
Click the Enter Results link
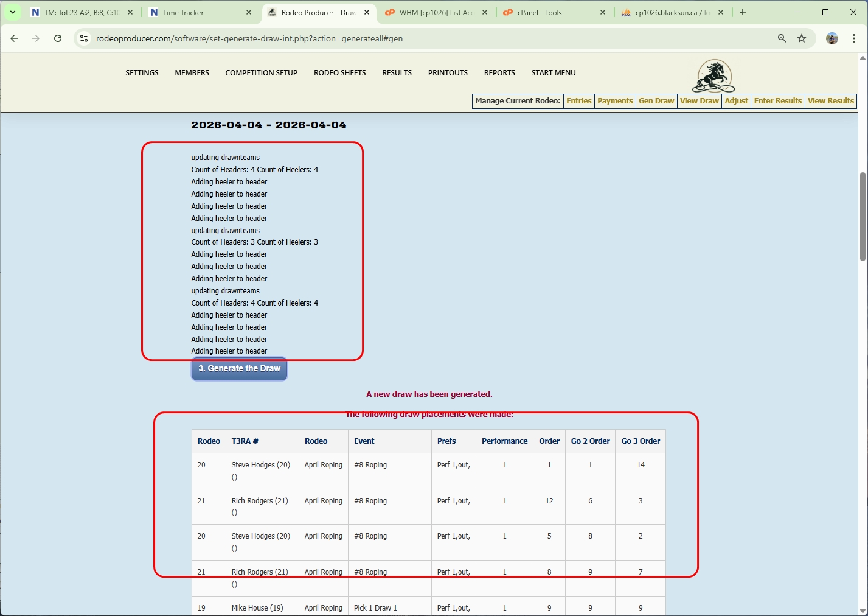coord(778,101)
